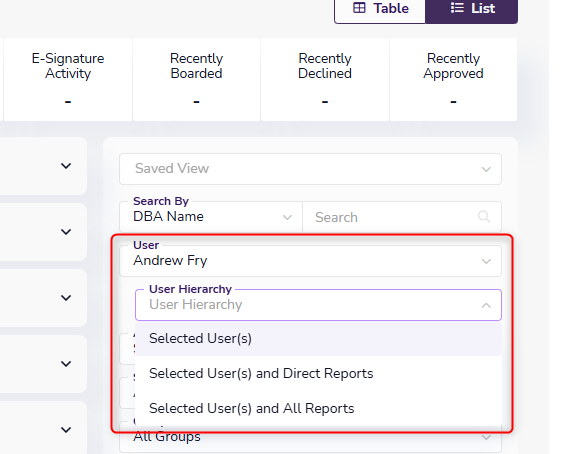Click the Search input field
569x454 pixels.
point(402,217)
